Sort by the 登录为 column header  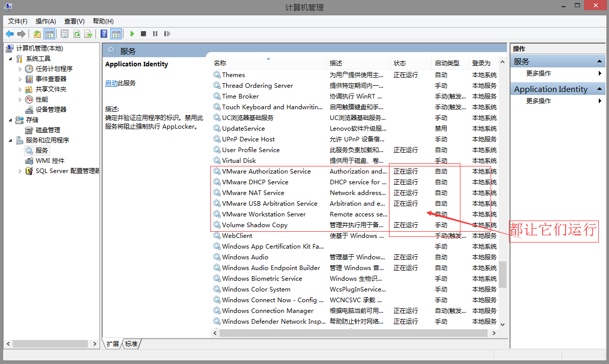click(x=483, y=63)
